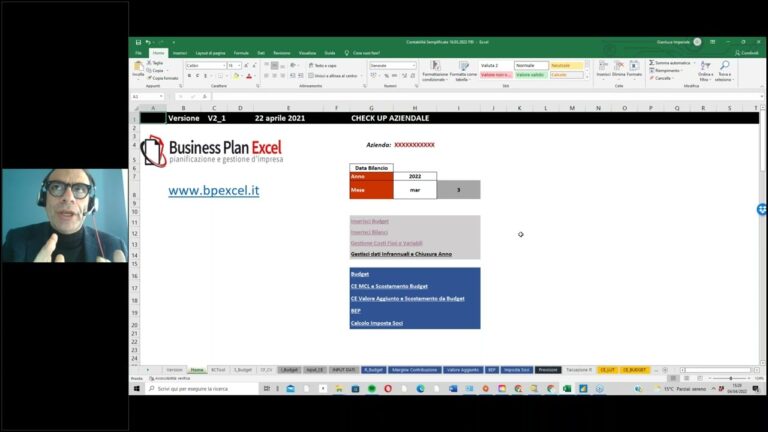Switch to the Revisione ribbon tab
Screen dimensions: 768x432
[282, 53]
